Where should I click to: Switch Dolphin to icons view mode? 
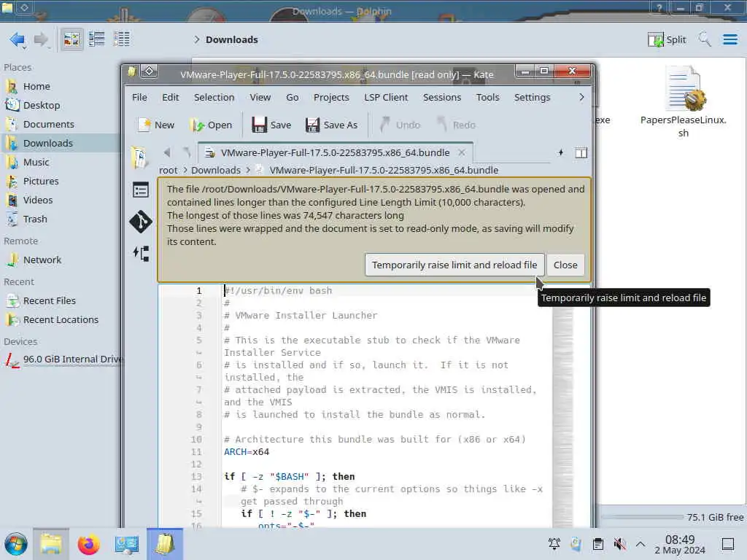coord(71,39)
